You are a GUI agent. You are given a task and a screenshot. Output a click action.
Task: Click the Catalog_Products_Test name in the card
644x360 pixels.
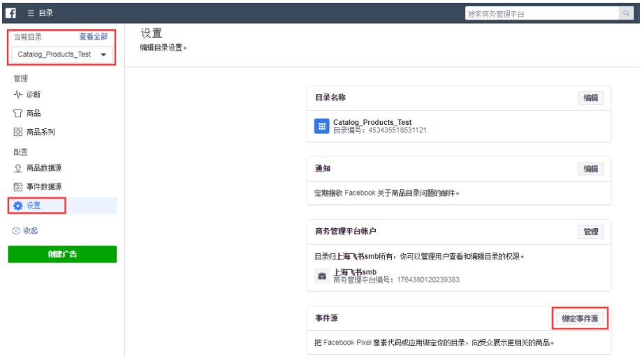(372, 122)
